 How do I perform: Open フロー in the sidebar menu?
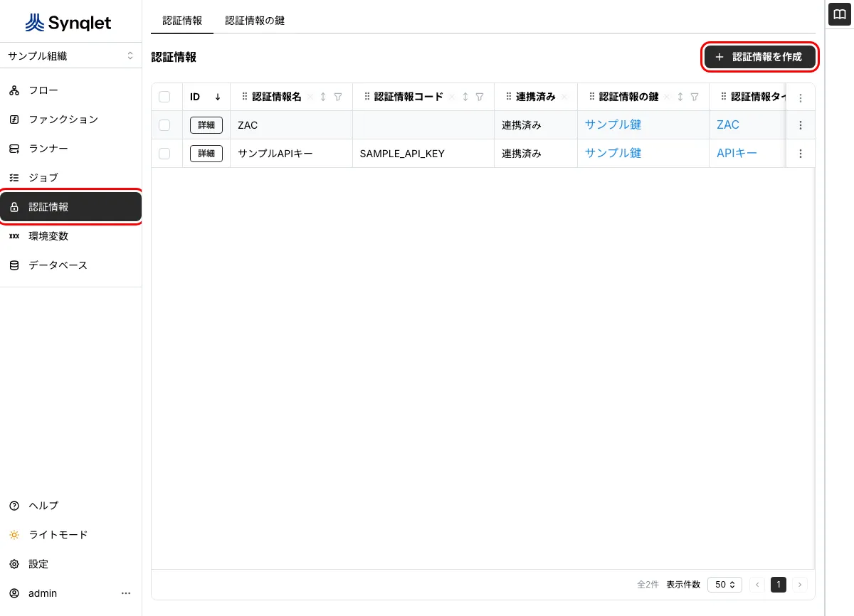coord(70,90)
